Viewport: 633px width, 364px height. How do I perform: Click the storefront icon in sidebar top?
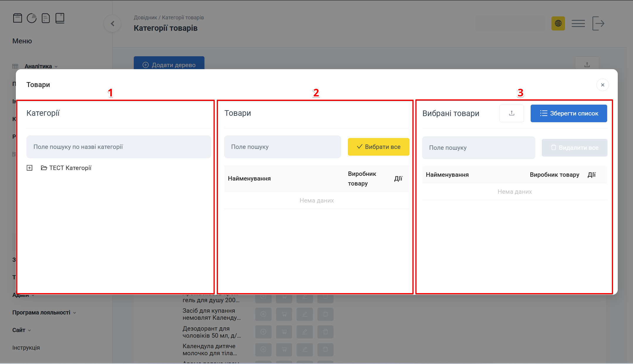(x=18, y=18)
